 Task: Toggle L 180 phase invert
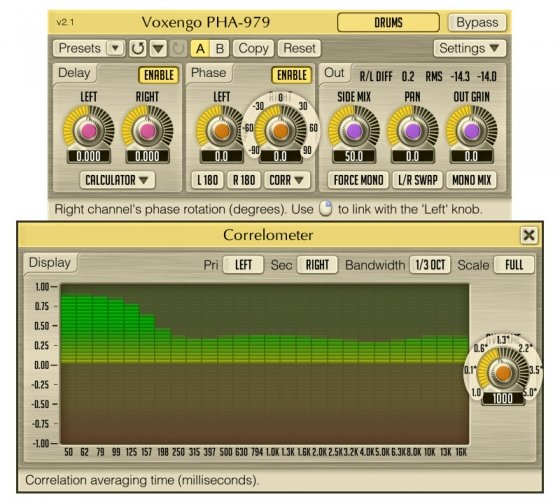pyautogui.click(x=208, y=180)
